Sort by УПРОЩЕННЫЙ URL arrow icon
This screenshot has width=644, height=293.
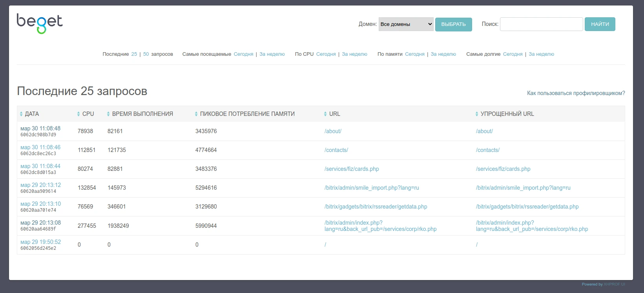(477, 114)
